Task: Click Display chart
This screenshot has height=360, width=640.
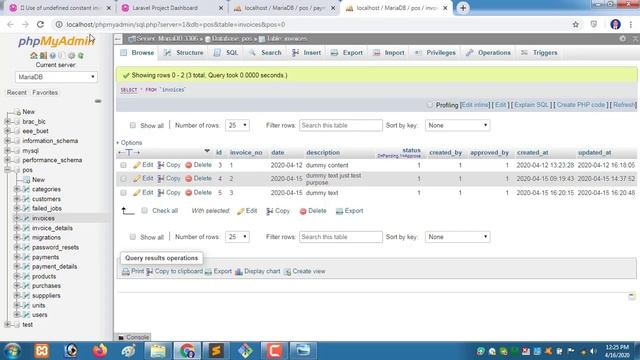Action: pyautogui.click(x=258, y=271)
